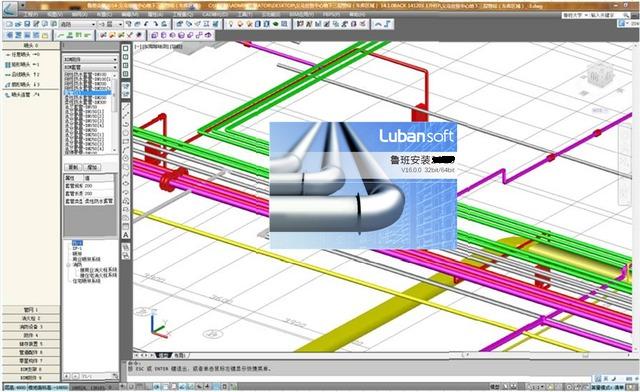Open the 消防设备 3 category
This screenshot has width=640, height=392.
click(x=31, y=327)
